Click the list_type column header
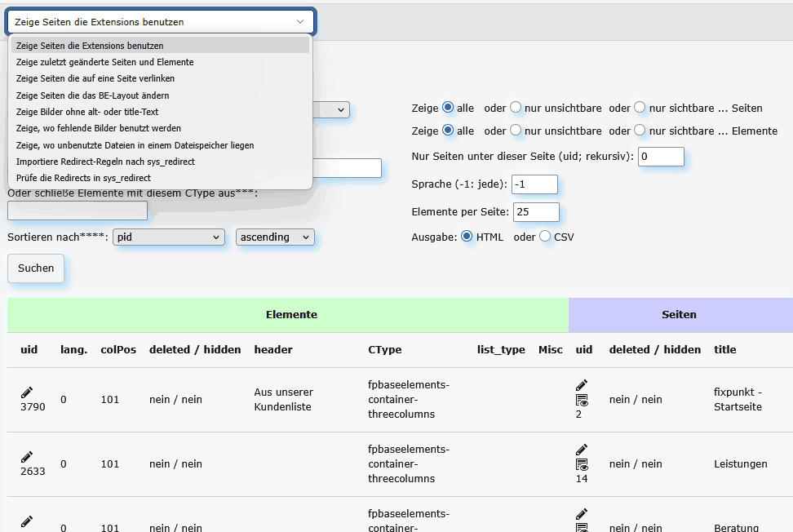This screenshot has height=532, width=793. pos(501,349)
